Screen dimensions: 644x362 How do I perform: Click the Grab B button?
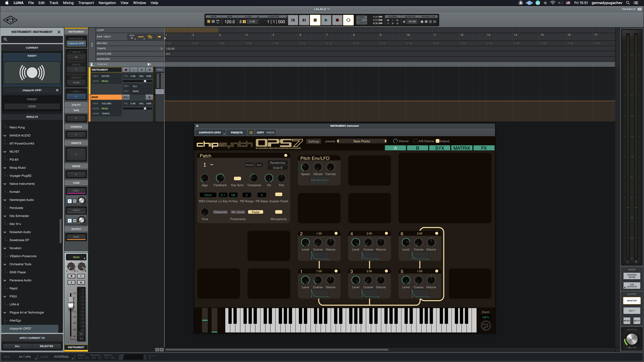(x=277, y=168)
